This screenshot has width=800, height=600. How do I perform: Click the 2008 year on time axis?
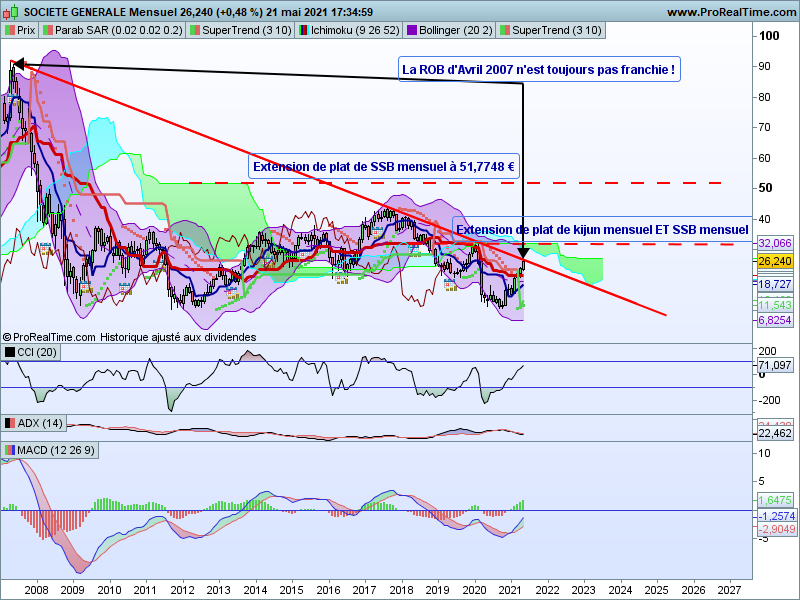(36, 590)
